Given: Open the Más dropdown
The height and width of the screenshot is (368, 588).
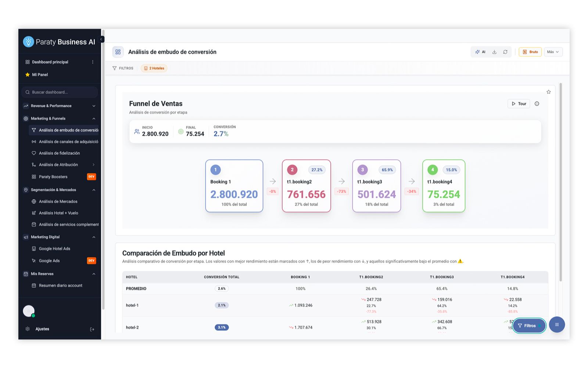Looking at the screenshot, I should click(553, 52).
